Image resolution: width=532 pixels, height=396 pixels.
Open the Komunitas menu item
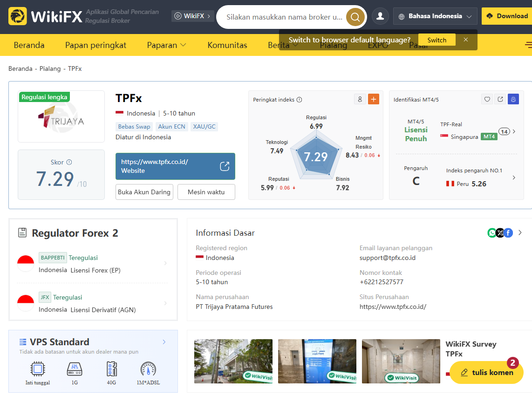227,45
